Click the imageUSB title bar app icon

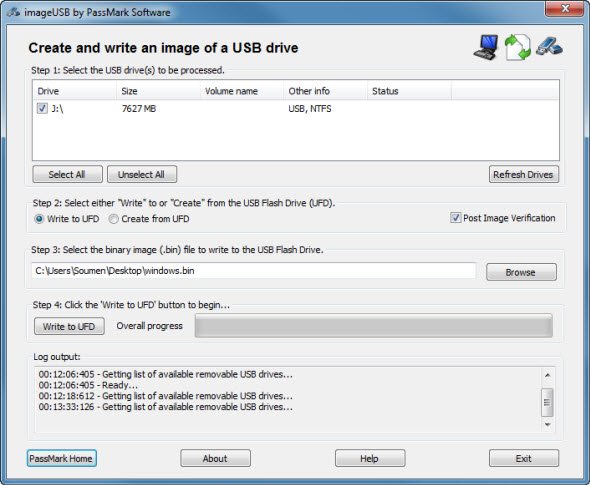coord(13,12)
